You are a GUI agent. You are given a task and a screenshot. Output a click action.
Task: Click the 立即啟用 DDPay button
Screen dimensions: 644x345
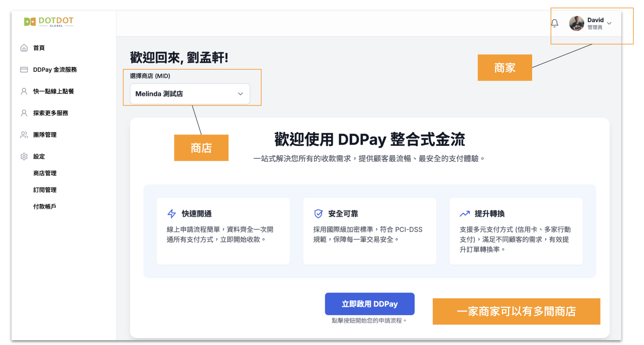click(x=370, y=304)
